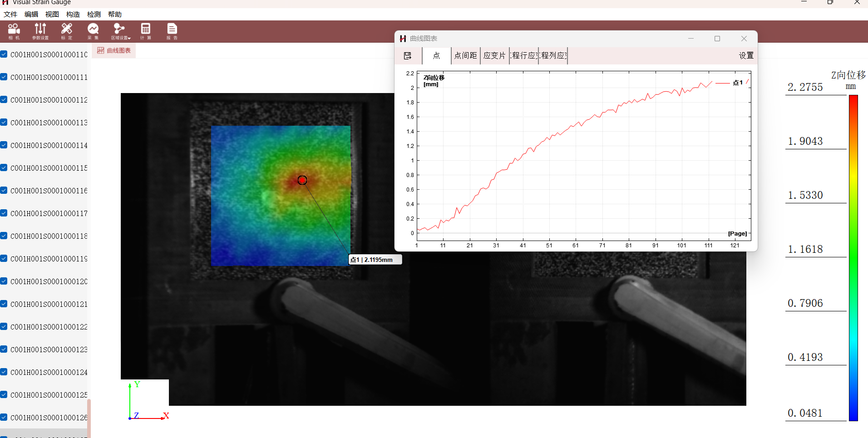The height and width of the screenshot is (438, 868).
Task: Click the export icon in 曲线图表 window
Action: [408, 56]
